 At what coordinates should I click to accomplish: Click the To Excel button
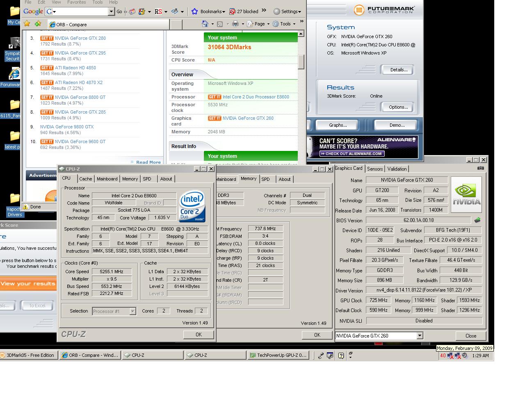(x=37, y=306)
